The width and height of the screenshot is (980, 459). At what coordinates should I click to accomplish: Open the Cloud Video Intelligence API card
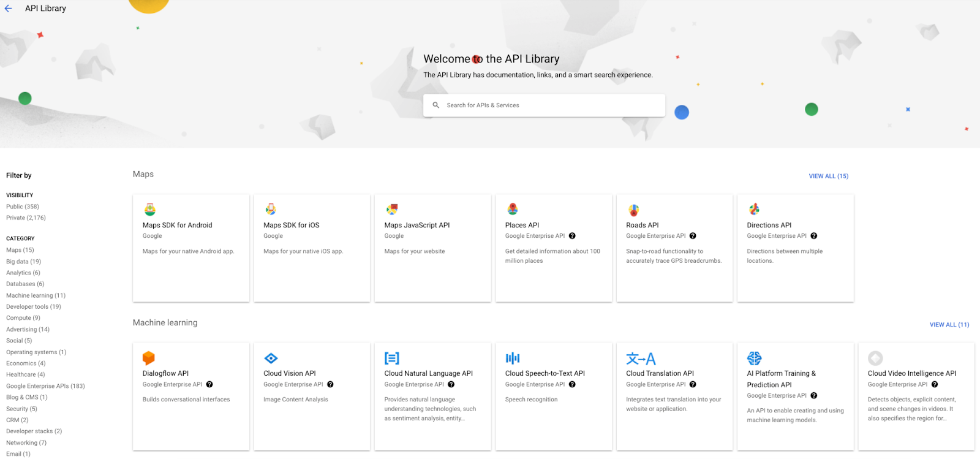(911, 373)
